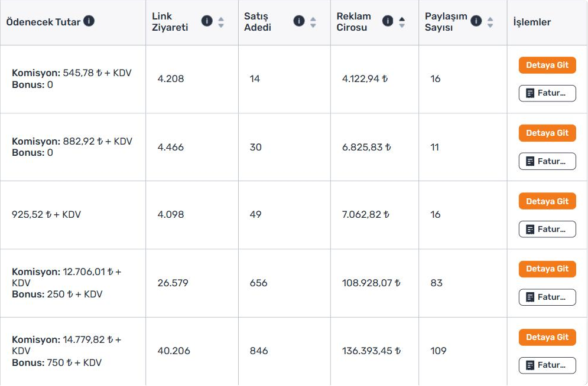Toggle Reklam Cirosu sort arrows
This screenshot has width=588, height=386.
click(402, 22)
